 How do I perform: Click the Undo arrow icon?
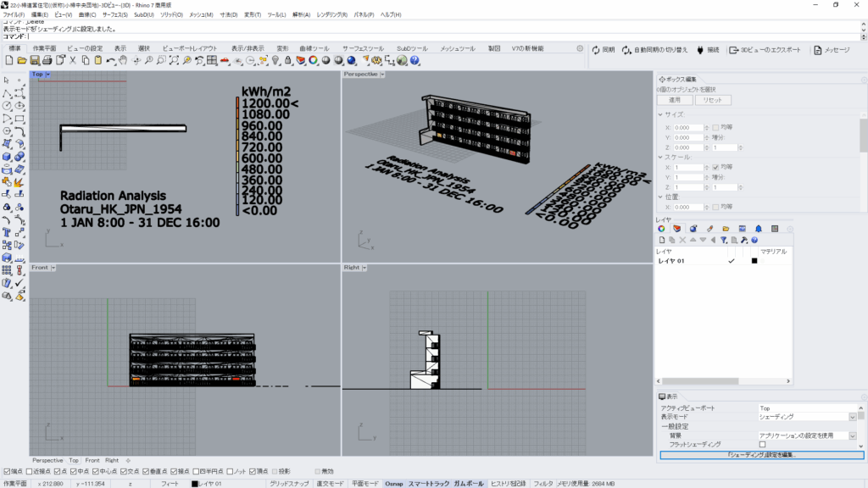pyautogui.click(x=111, y=60)
